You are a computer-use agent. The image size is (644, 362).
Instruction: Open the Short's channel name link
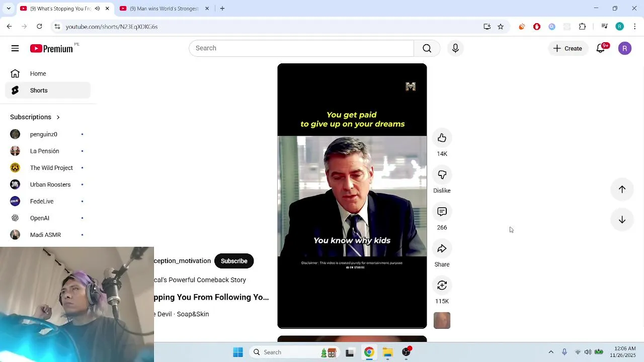[x=182, y=261]
